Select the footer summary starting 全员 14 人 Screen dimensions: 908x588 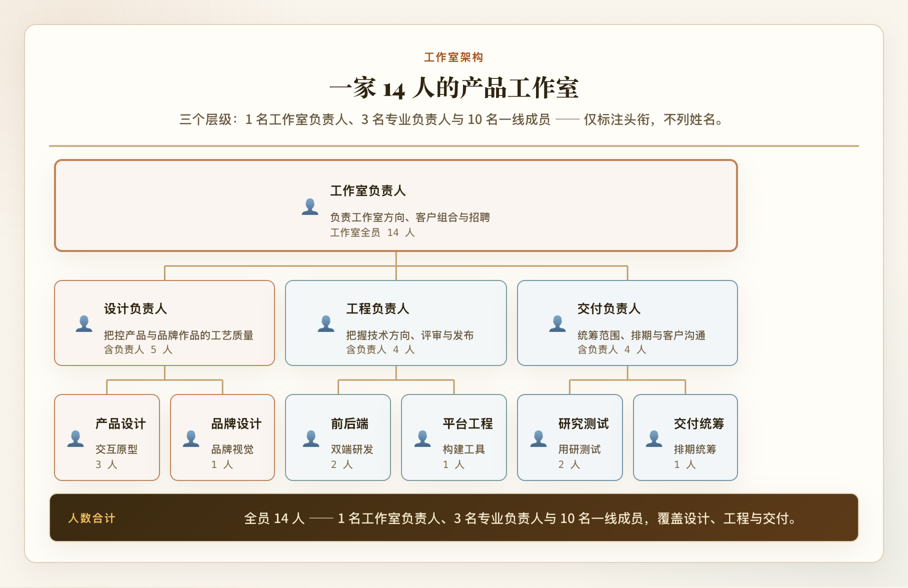click(x=520, y=518)
